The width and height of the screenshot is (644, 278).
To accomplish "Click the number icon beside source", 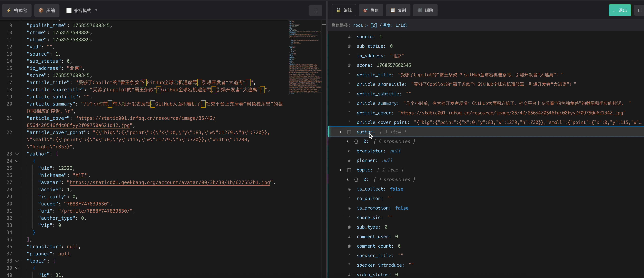I will pos(349,37).
